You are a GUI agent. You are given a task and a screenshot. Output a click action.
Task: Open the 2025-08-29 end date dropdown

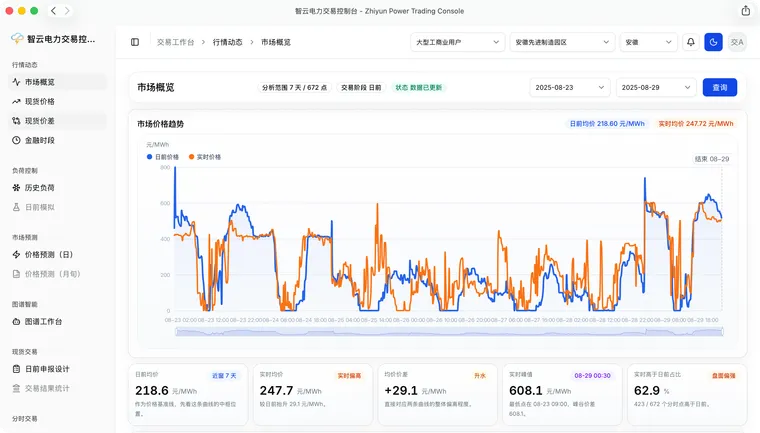tap(656, 87)
